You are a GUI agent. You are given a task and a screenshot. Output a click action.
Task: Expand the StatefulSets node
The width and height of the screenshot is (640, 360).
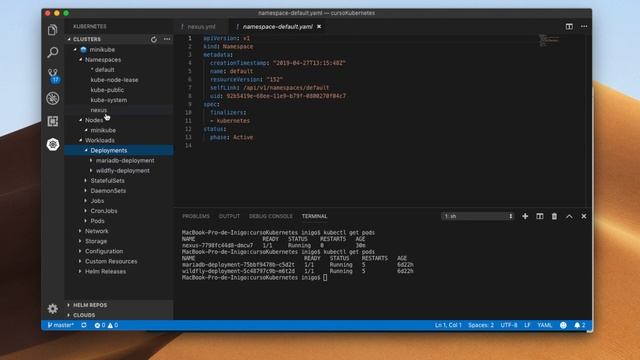pos(86,180)
